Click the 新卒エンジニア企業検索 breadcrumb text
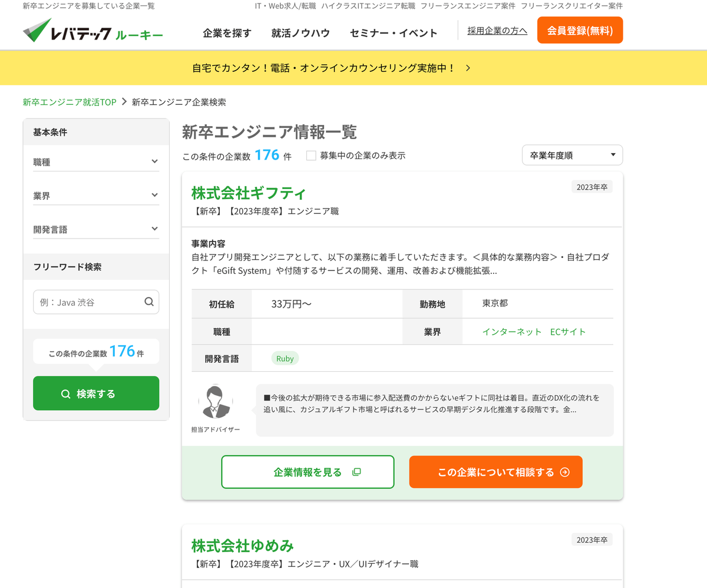This screenshot has height=588, width=707. coord(179,102)
